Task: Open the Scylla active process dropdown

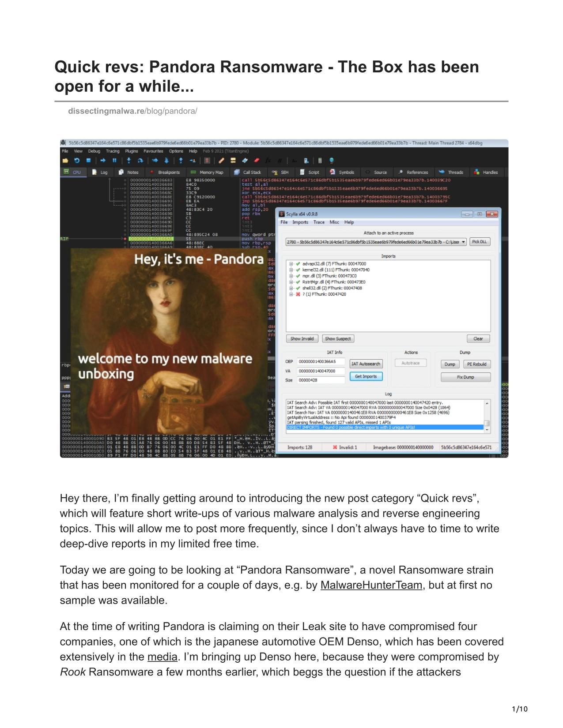Action: (376, 242)
